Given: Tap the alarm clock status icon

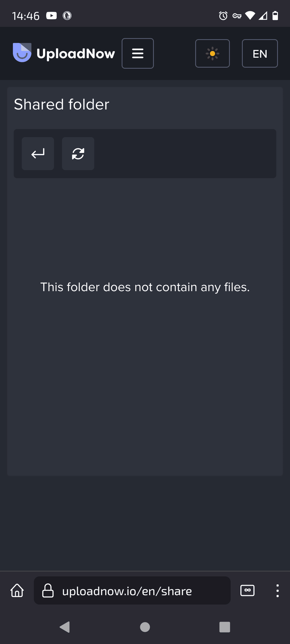Looking at the screenshot, I should tap(223, 16).
